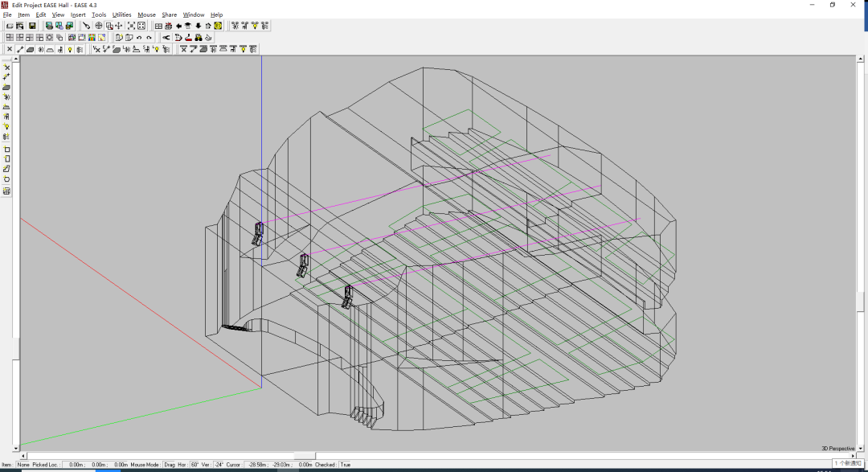The width and height of the screenshot is (868, 472).
Task: Open the Insert menu
Action: [78, 15]
